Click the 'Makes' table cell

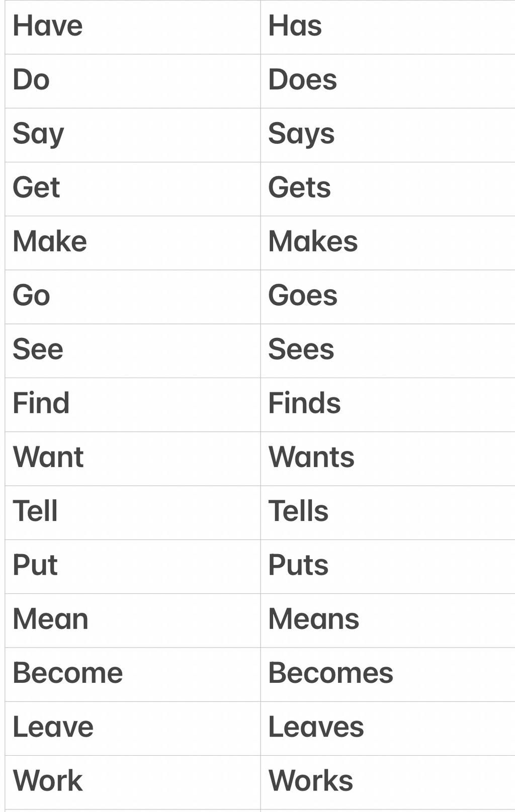pyautogui.click(x=388, y=243)
